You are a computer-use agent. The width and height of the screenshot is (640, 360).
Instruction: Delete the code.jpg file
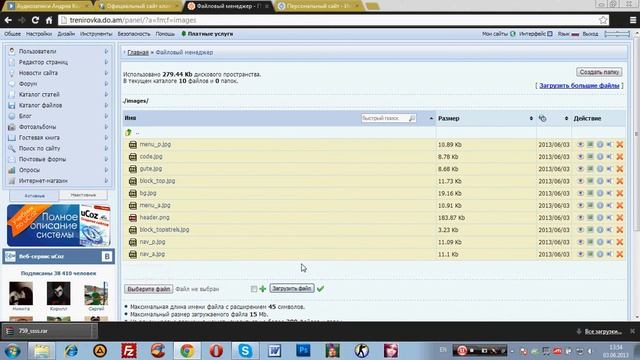pyautogui.click(x=620, y=157)
